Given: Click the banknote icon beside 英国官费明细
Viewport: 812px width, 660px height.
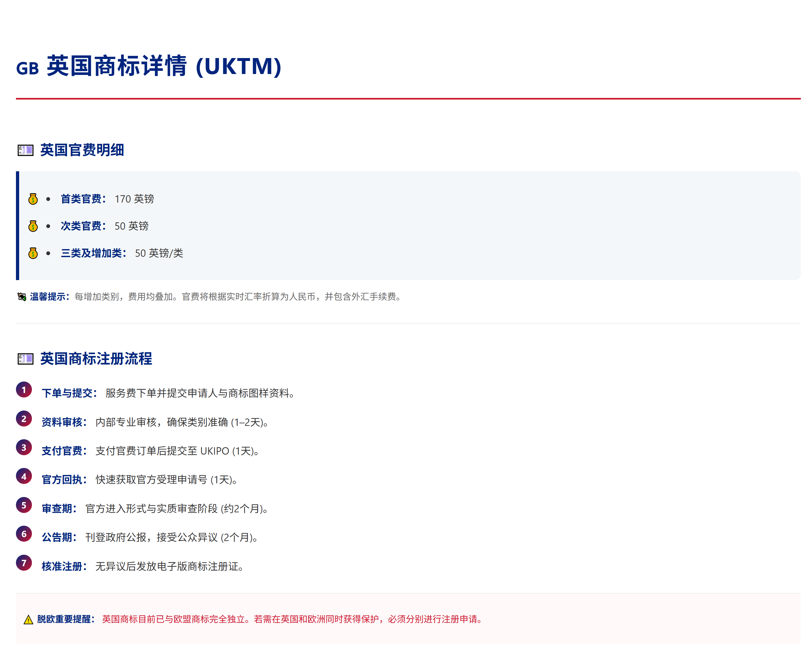Looking at the screenshot, I should click(x=26, y=151).
